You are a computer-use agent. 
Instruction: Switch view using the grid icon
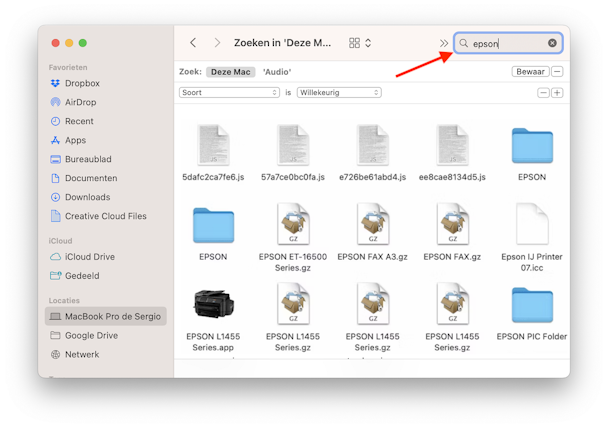(354, 43)
